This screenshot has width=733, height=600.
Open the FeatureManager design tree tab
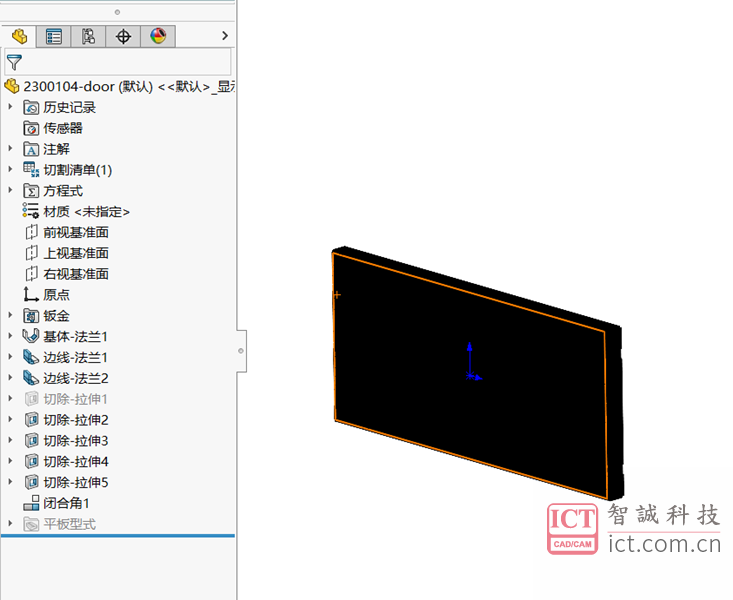tap(19, 36)
